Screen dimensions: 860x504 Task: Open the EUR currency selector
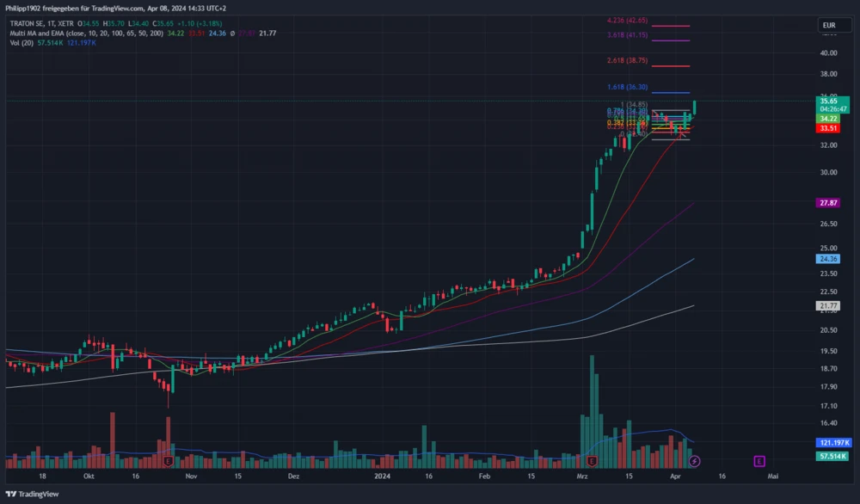(828, 25)
